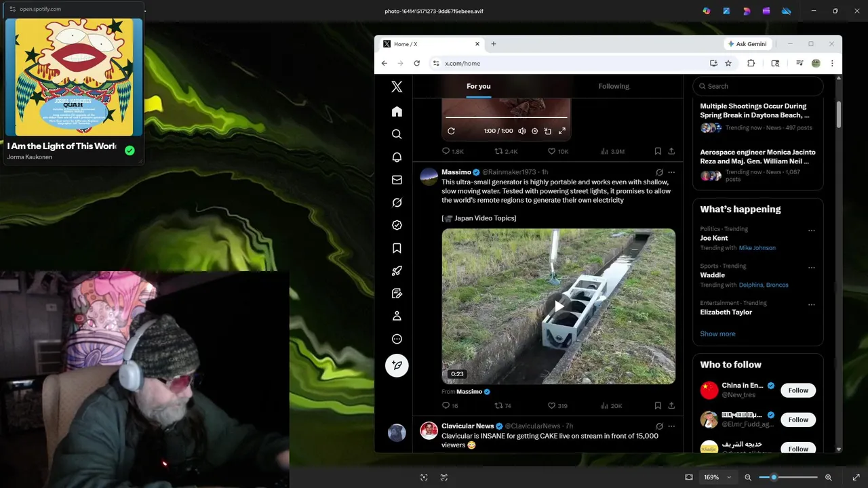Click Grok icon on Clavicular News post

coord(659,426)
